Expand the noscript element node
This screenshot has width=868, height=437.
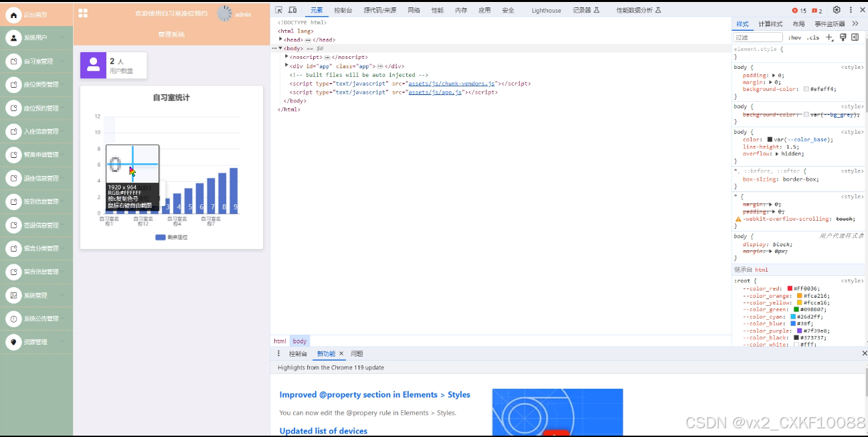coord(286,57)
